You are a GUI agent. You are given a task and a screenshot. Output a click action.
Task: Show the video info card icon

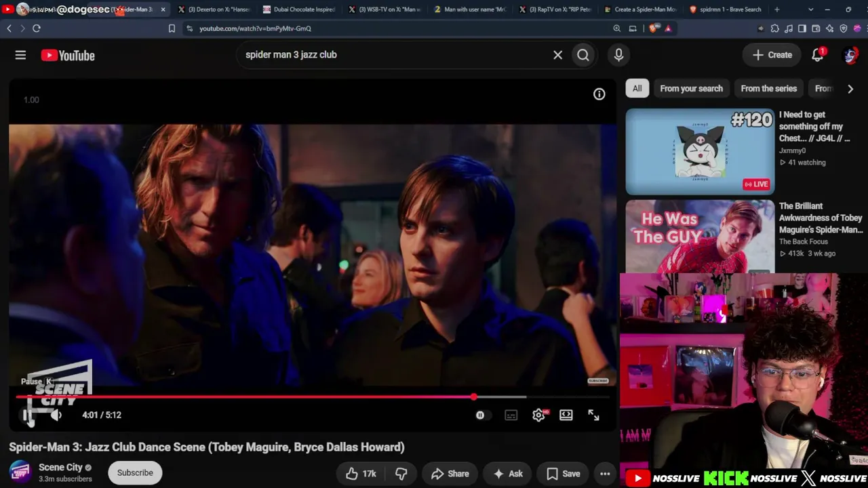599,94
